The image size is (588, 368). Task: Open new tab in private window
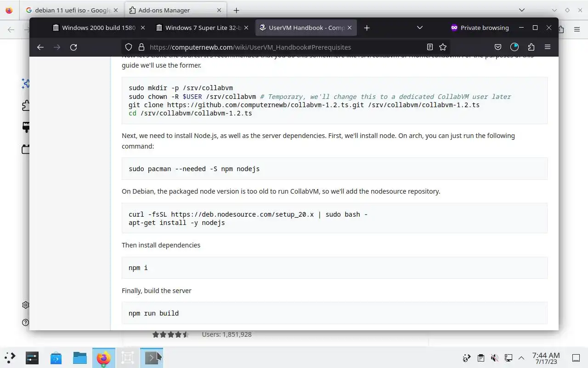(x=367, y=28)
